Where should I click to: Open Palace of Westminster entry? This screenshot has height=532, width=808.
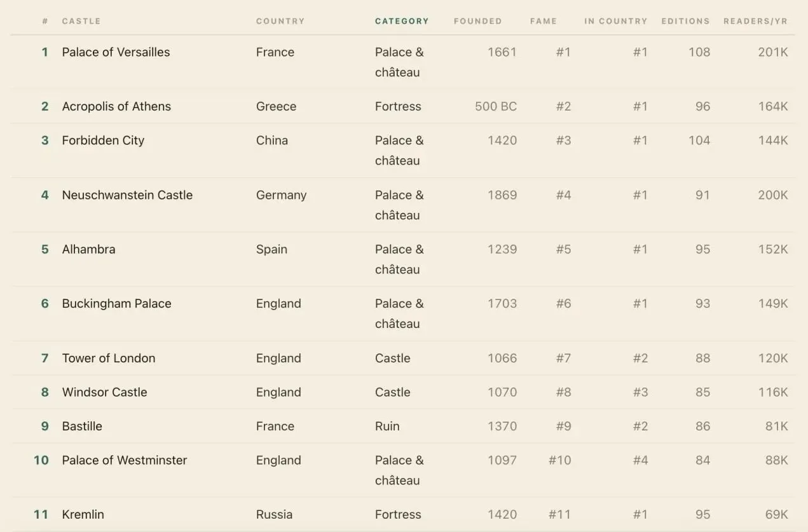(125, 460)
